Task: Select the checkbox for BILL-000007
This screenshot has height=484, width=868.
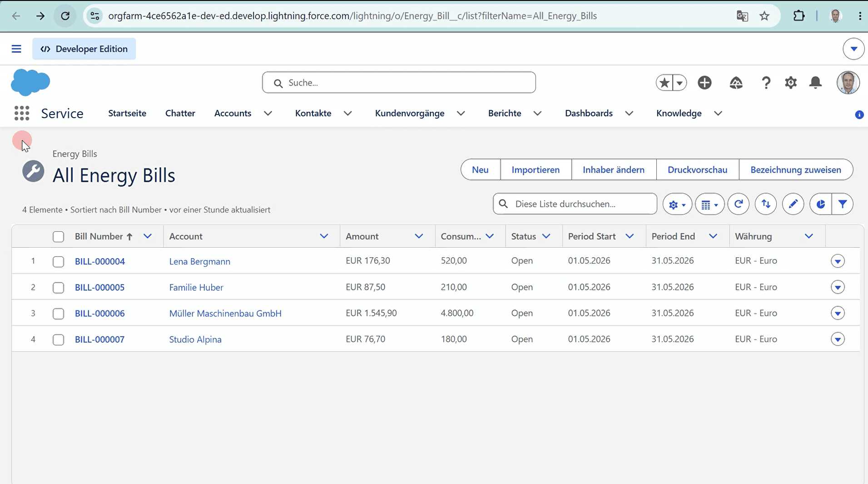Action: [x=58, y=340]
